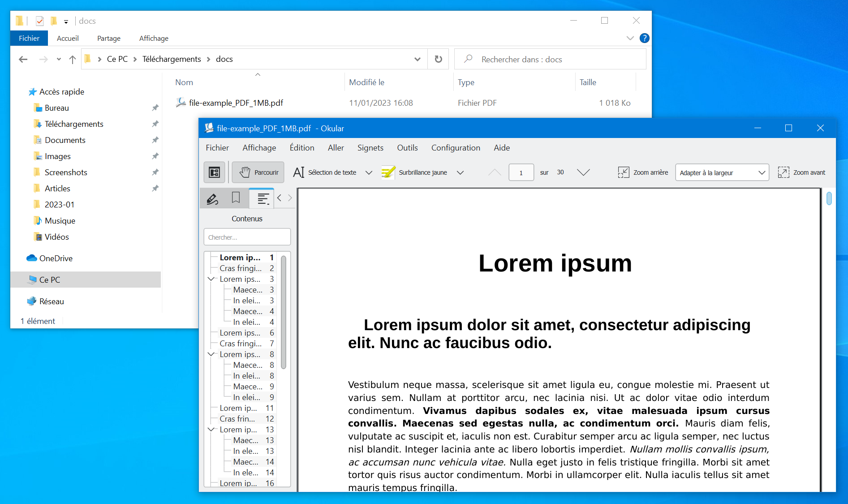The width and height of the screenshot is (848, 504).
Task: Activate the Parcourir browse tool
Action: [x=258, y=172]
